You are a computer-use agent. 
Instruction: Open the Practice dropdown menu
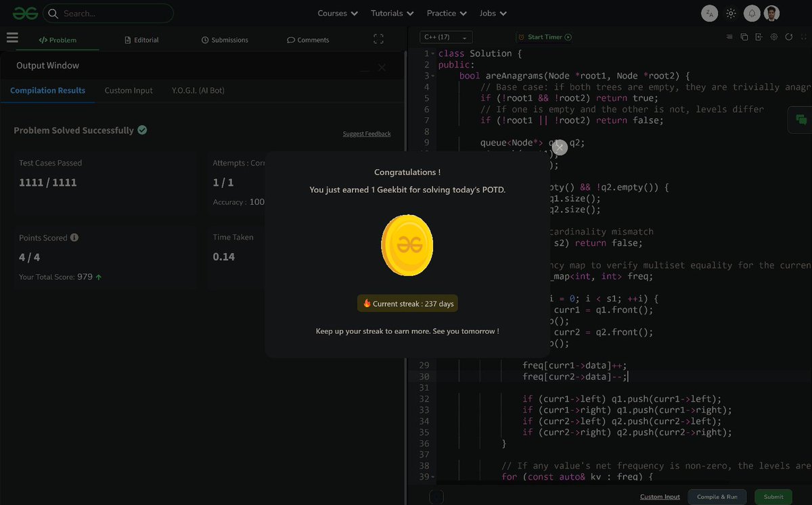(447, 13)
